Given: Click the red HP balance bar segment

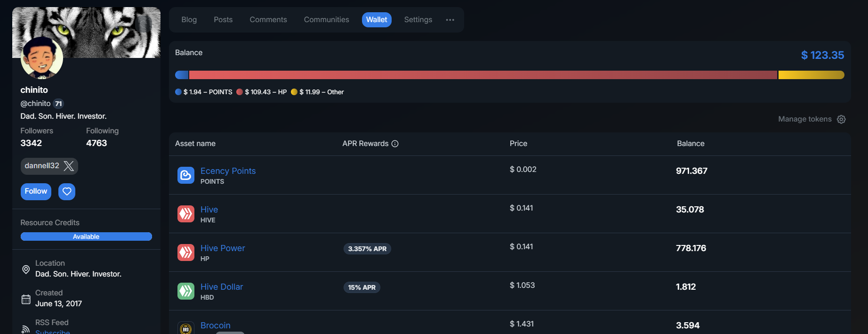Looking at the screenshot, I should click(482, 75).
